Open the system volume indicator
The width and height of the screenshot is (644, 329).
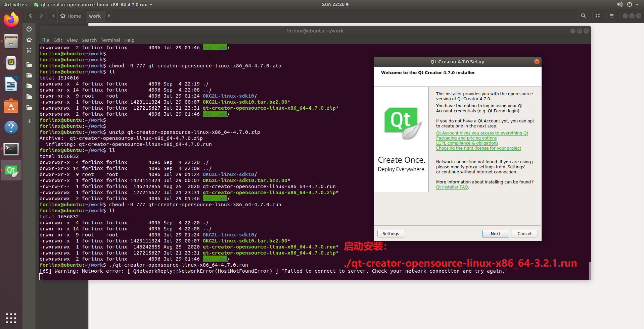619,4
